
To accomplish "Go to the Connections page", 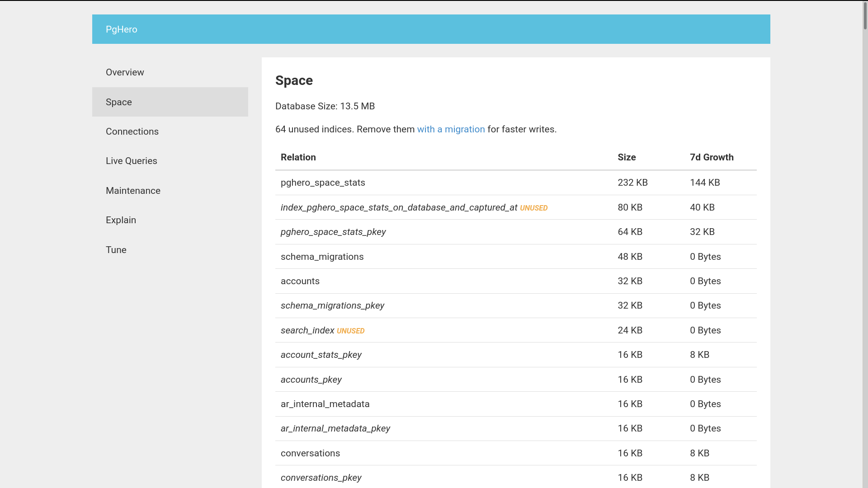I will [x=132, y=131].
